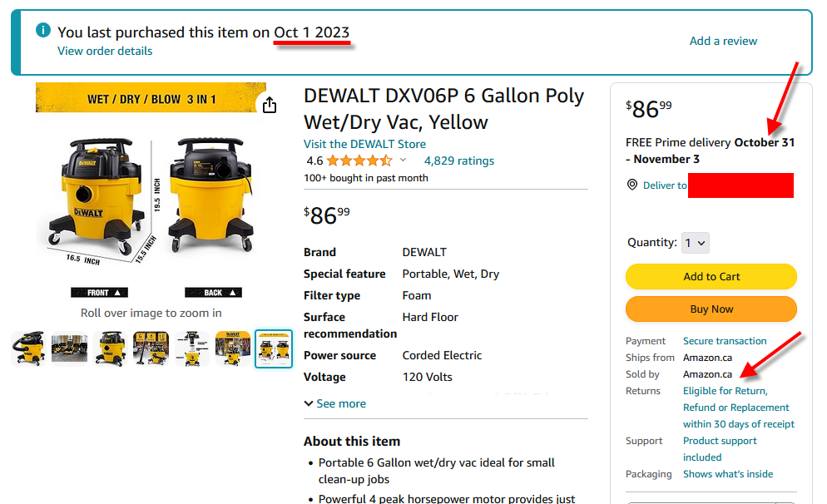
Task: Click the star rating icons
Action: point(359,161)
